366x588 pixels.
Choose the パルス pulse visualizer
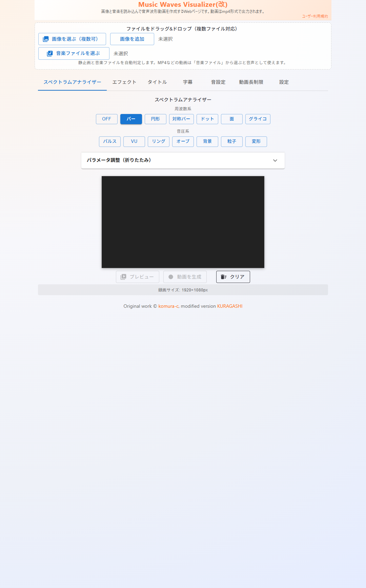pos(109,141)
